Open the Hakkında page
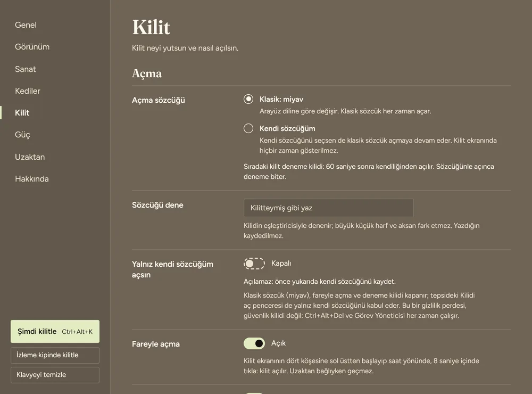Image resolution: width=532 pixels, height=394 pixels. 32,179
